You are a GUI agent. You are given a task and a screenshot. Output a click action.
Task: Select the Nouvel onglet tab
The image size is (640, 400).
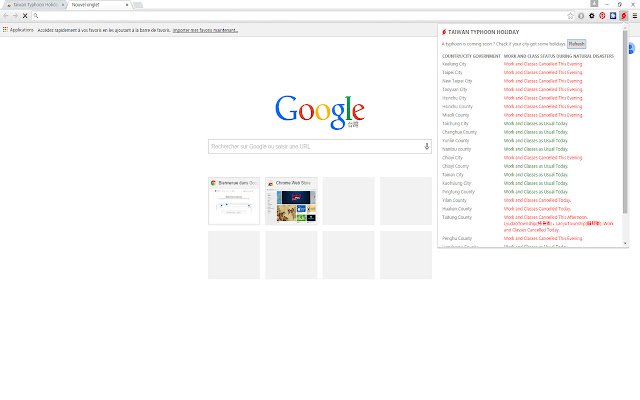(99, 5)
